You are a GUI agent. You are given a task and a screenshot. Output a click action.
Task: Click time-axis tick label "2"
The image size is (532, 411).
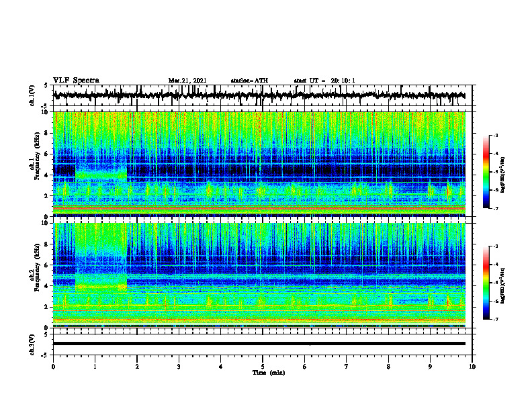[x=137, y=367]
